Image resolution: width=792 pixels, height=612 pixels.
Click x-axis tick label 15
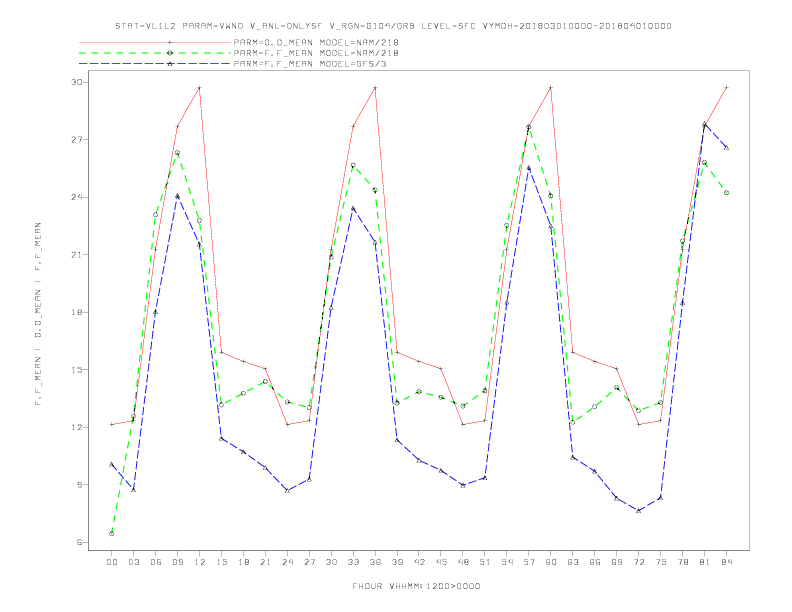click(x=221, y=562)
